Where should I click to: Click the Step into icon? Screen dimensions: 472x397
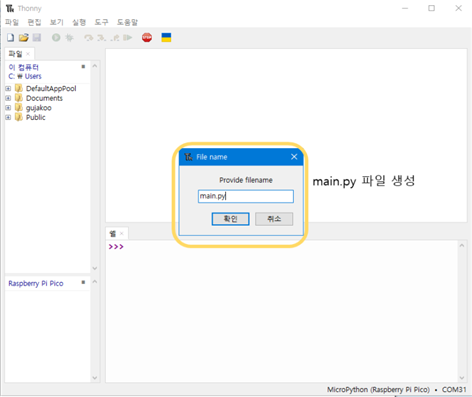102,38
